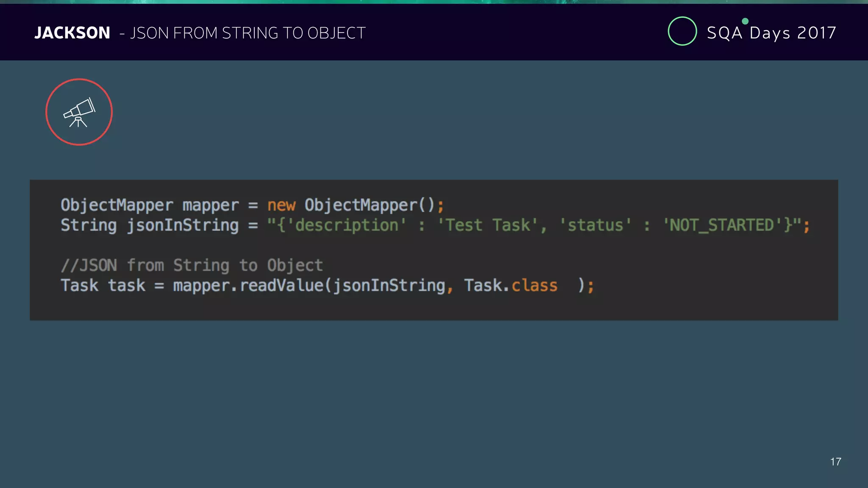Click the 'Test Task' string value
Image resolution: width=868 pixels, height=488 pixels.
pos(488,225)
